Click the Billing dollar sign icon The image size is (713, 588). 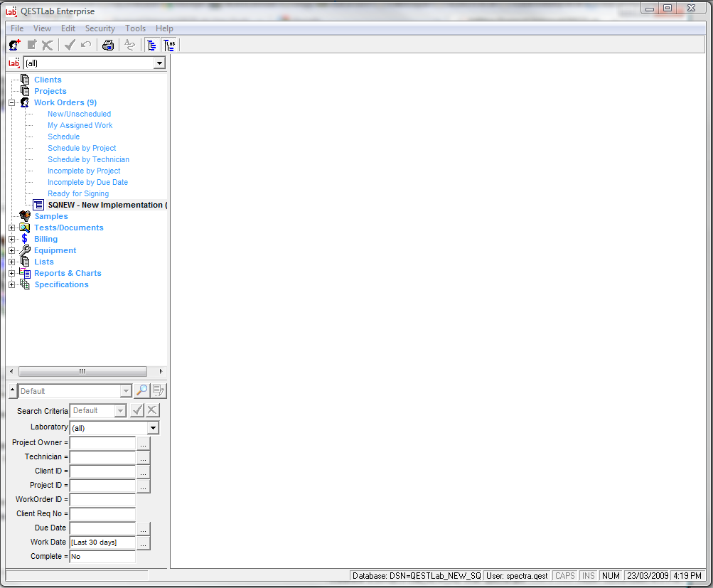25,239
